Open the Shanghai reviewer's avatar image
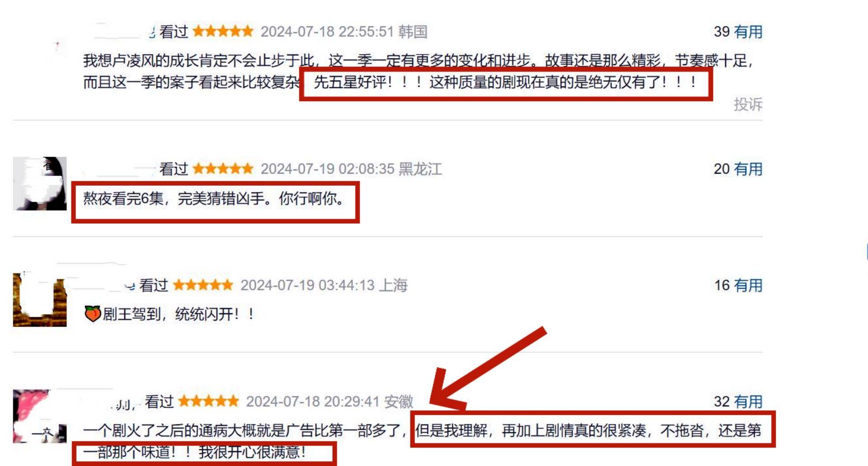The image size is (868, 466). 40,300
